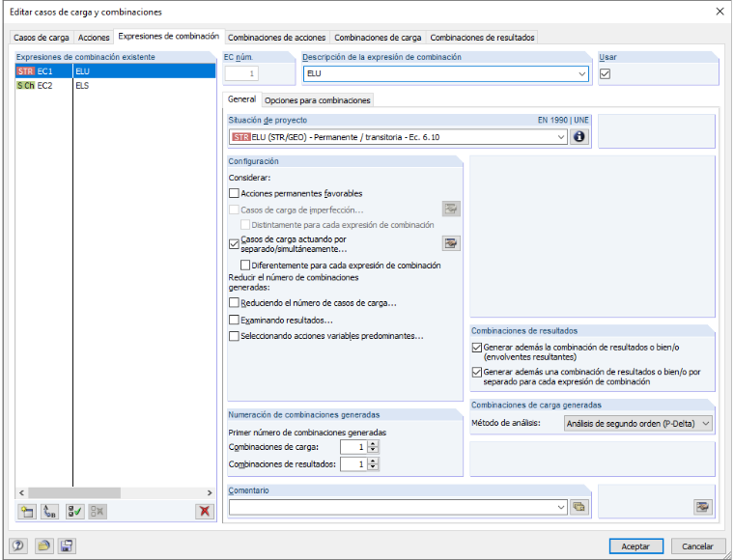Enable Examinando resultados checkbox
Screen dimensions: 734x560
pos(234,320)
